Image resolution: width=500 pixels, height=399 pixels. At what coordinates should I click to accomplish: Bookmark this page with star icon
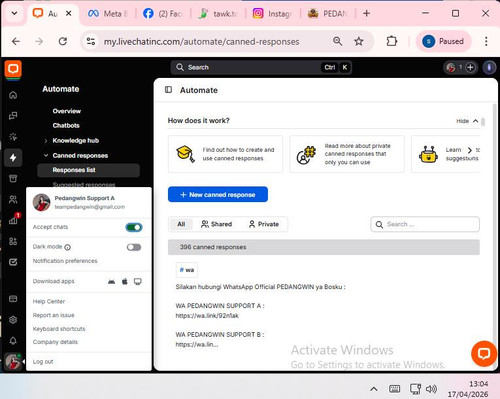[359, 41]
